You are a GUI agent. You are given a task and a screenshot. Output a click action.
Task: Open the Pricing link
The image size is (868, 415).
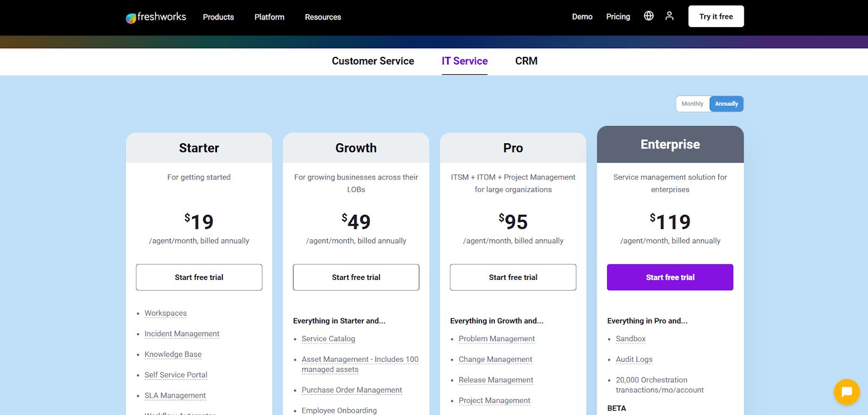(x=618, y=17)
